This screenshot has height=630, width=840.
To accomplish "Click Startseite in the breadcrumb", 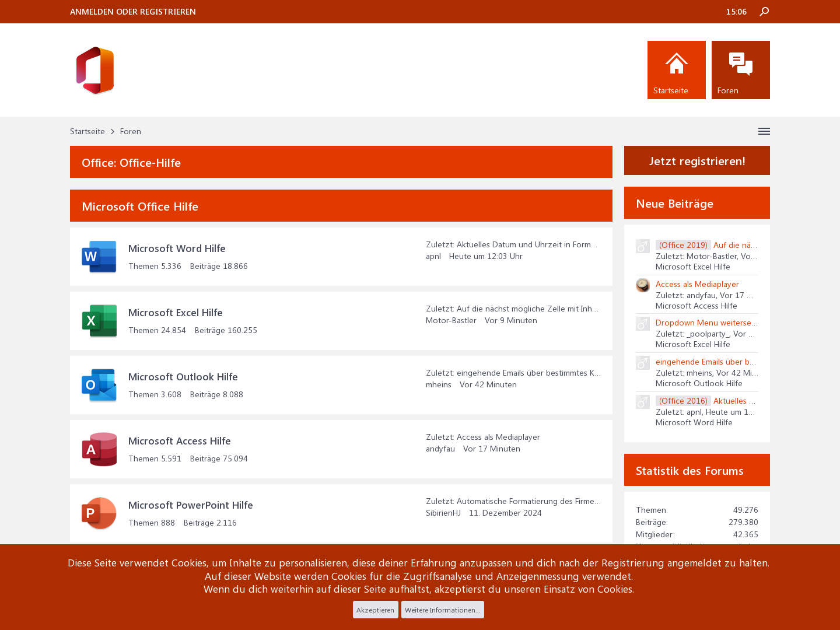I will coord(87,131).
